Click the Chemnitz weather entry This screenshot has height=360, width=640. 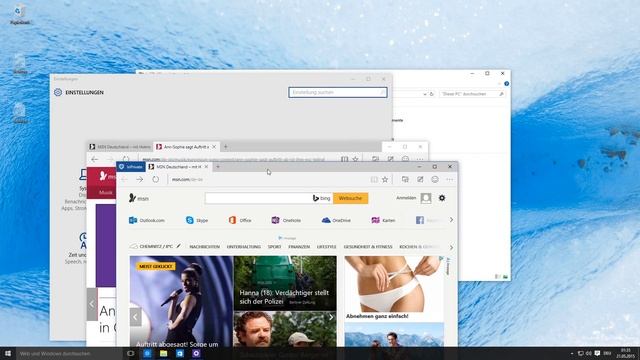(151, 247)
